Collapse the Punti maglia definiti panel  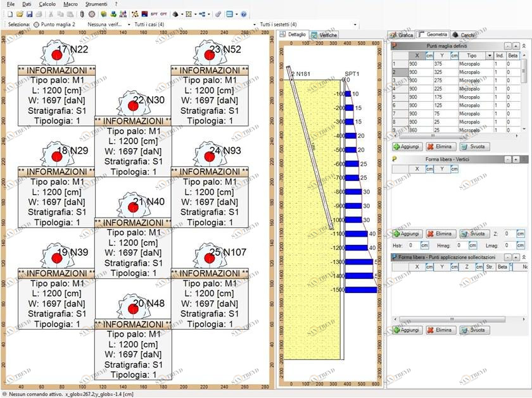click(524, 46)
